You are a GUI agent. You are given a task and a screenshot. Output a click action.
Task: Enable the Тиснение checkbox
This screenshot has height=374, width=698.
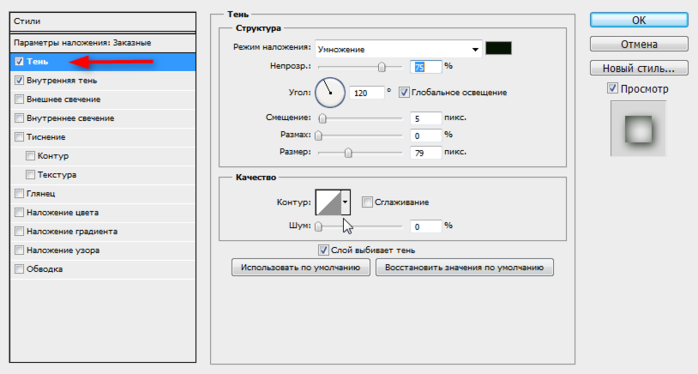pos(19,137)
